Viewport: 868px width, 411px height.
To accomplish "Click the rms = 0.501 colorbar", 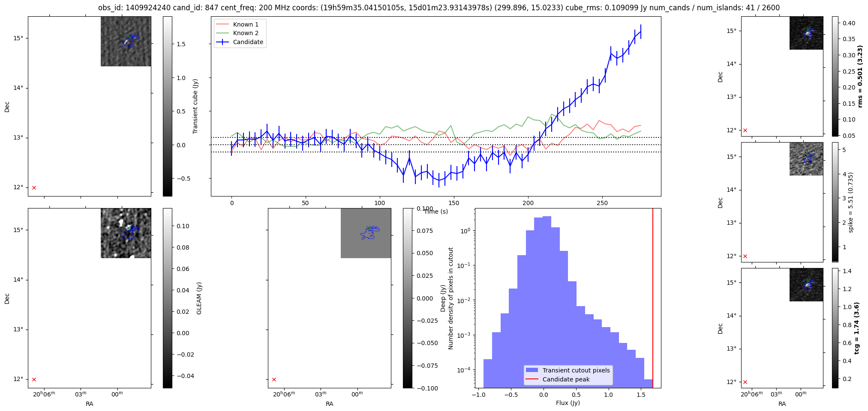I will (x=836, y=76).
